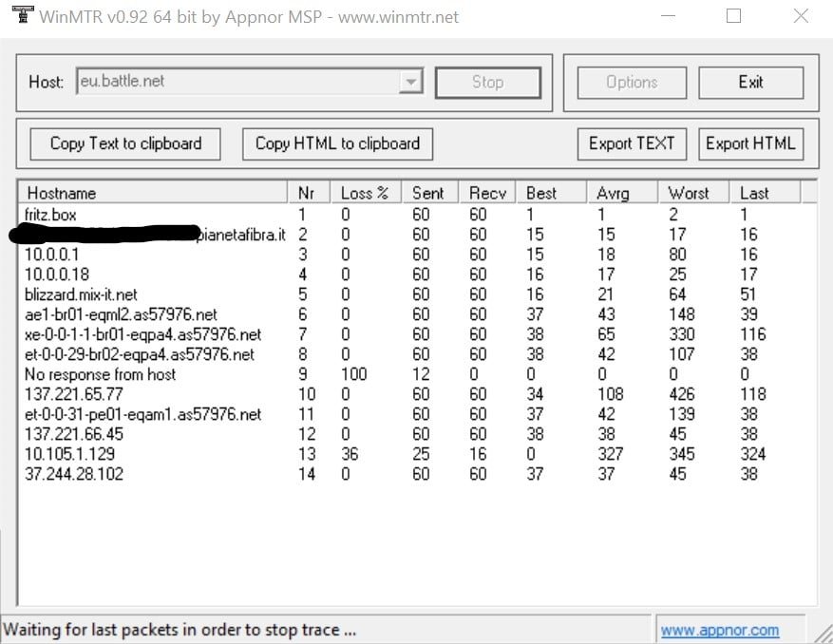Viewport: 833px width, 644px height.
Task: Select the 137.221.65.77 hop row
Action: pyautogui.click(x=409, y=394)
